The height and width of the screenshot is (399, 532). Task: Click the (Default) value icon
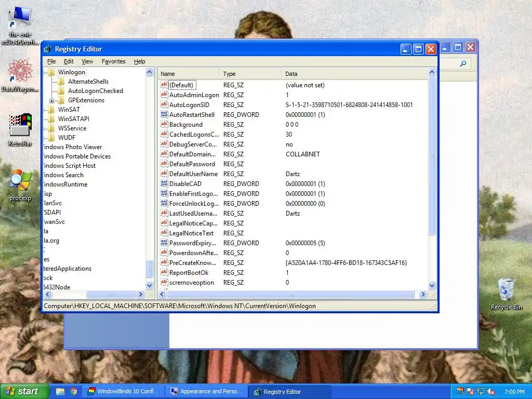[x=164, y=85]
